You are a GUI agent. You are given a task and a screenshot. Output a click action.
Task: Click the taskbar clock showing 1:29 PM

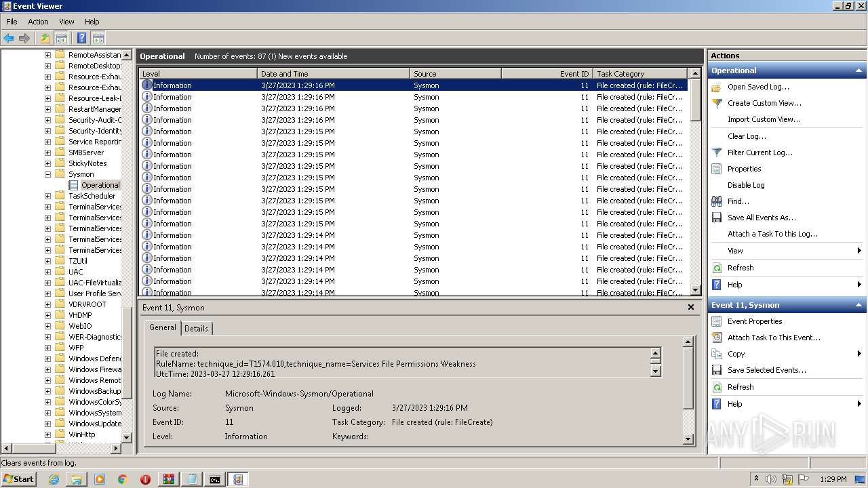coord(833,479)
